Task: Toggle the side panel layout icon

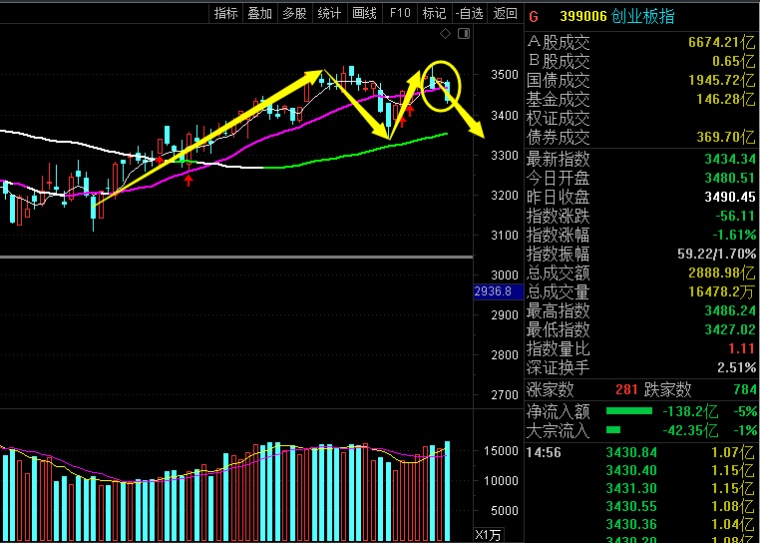Action: tap(464, 33)
